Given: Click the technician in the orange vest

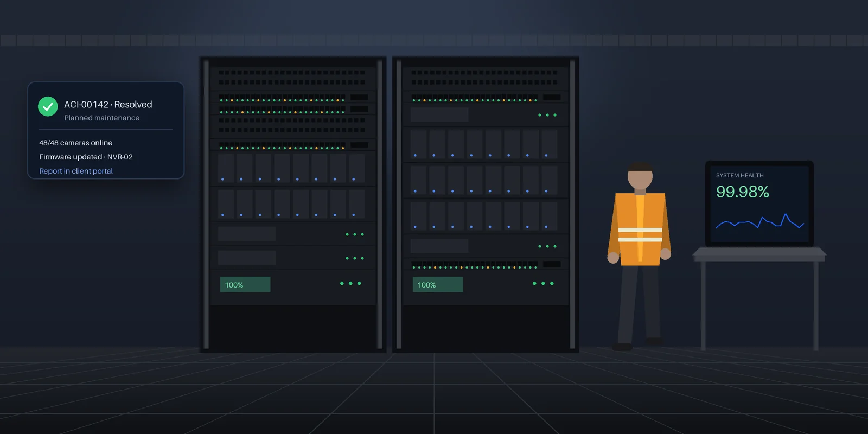Looking at the screenshot, I should [640, 256].
